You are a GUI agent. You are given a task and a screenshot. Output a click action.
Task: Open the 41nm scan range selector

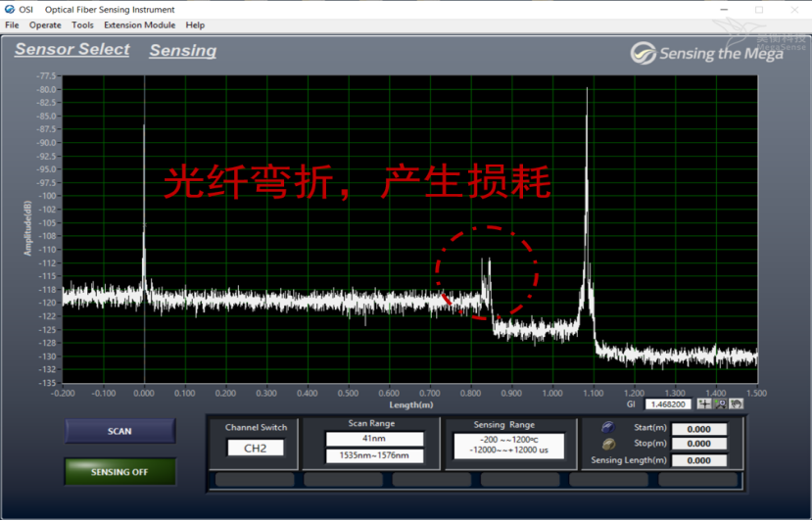374,439
